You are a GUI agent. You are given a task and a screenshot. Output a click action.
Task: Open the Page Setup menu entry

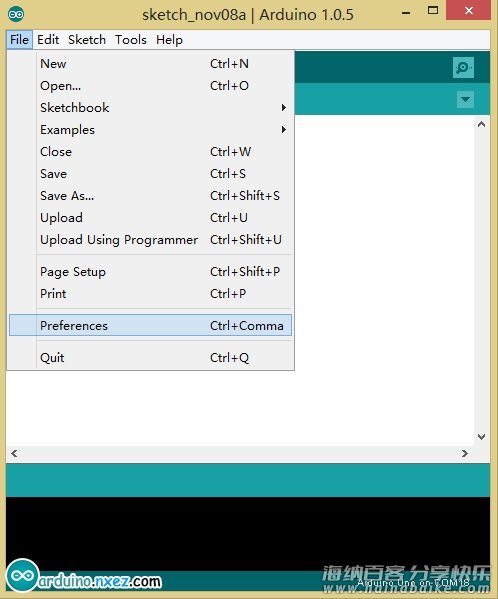tap(150, 272)
